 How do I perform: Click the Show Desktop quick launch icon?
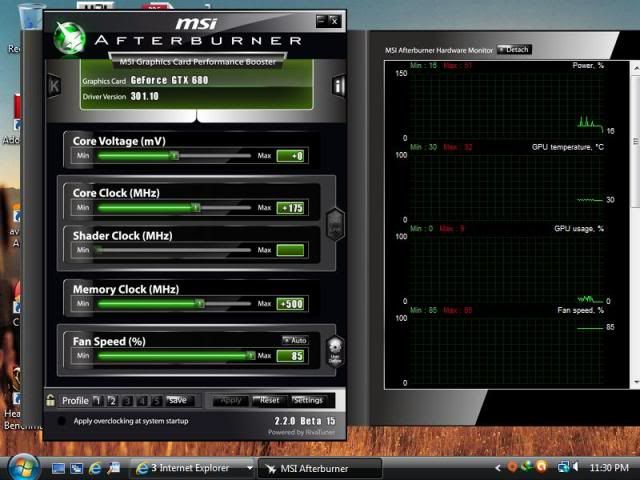pyautogui.click(x=58, y=468)
